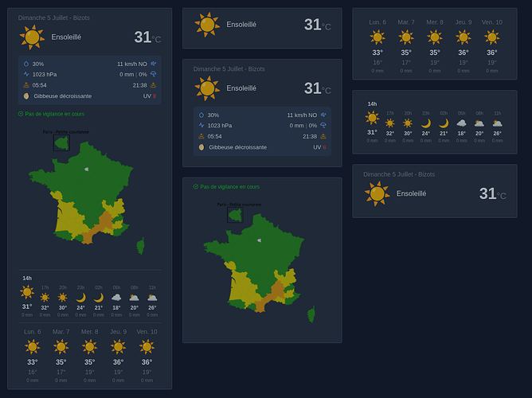532x398 pixels.
Task: Click the humidity droplet icon in left card
Action: (26, 64)
